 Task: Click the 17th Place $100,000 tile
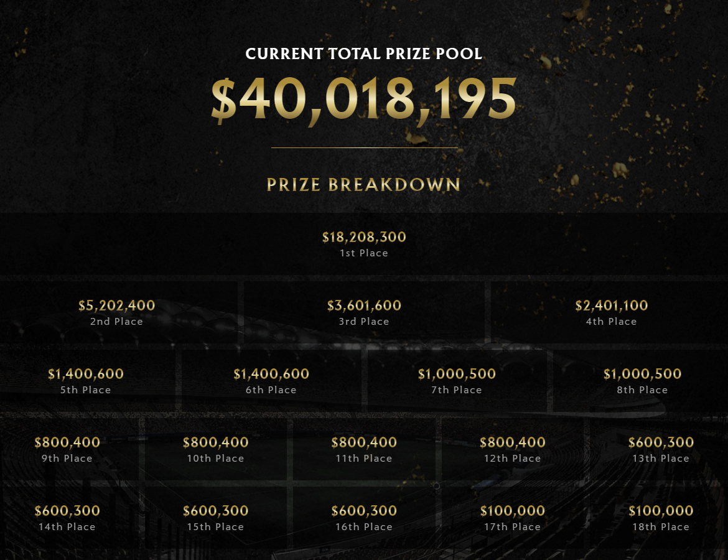pyautogui.click(x=513, y=517)
